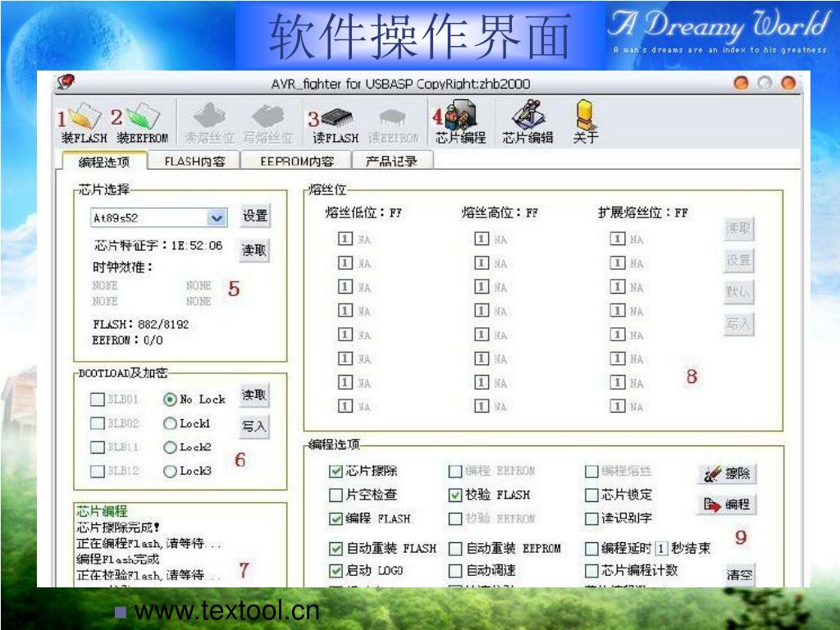Click 芯片擦除完成 line in status log
The image size is (840, 630).
click(117, 527)
